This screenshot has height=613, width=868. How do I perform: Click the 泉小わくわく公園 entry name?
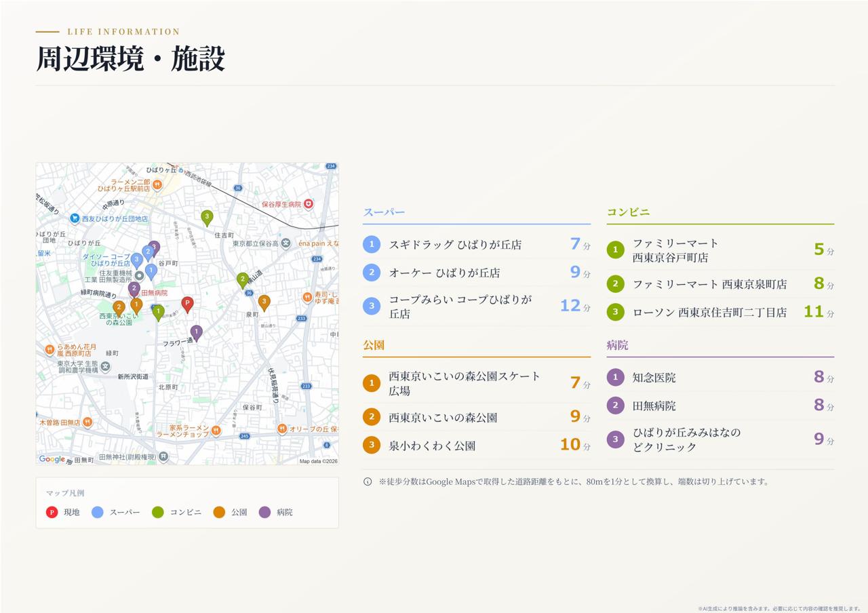click(x=432, y=446)
